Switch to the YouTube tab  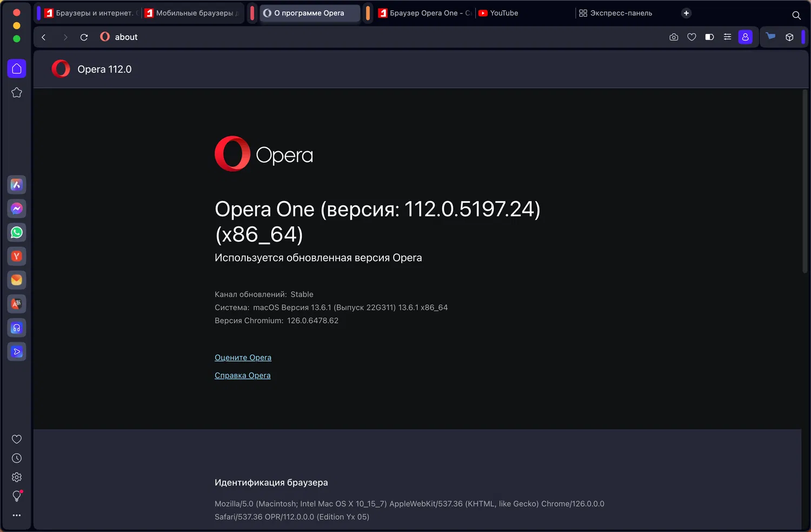tap(524, 13)
